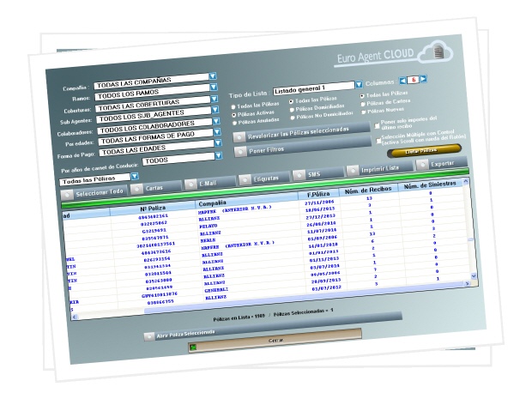The image size is (532, 399).
Task: Click the Seleccionar Todo button
Action: coord(94,193)
